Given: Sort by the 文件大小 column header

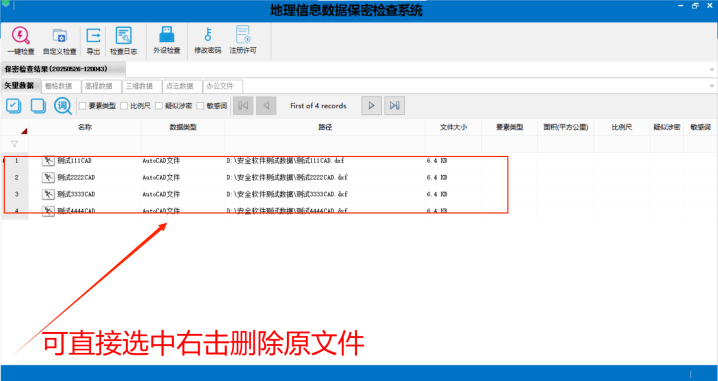Looking at the screenshot, I should [x=453, y=127].
